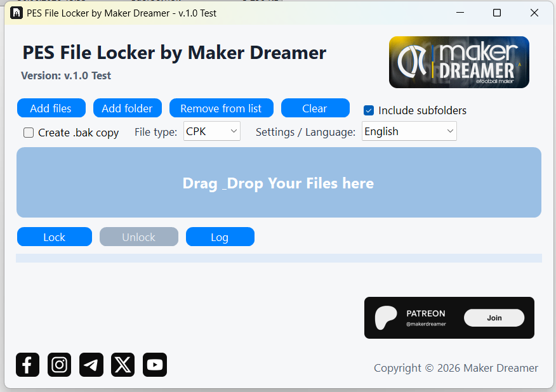This screenshot has height=392, width=556.
Task: Click the Patreon @makerdreamer banner
Action: tap(449, 318)
